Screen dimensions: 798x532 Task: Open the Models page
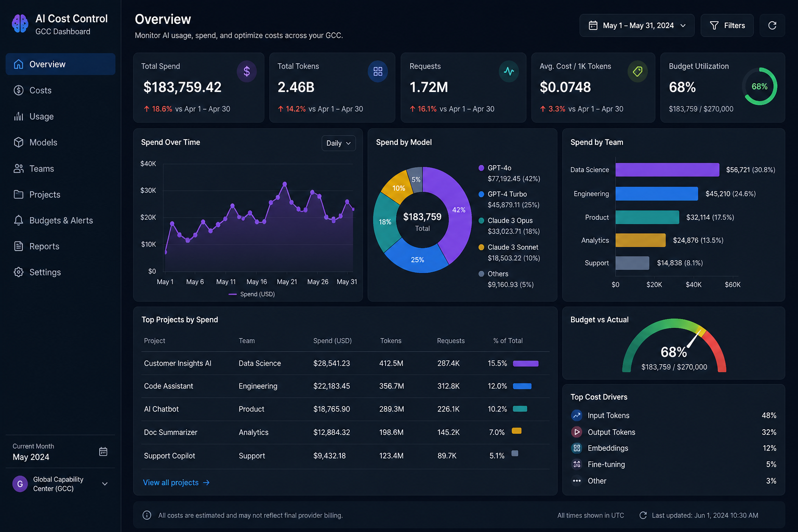click(x=60, y=142)
